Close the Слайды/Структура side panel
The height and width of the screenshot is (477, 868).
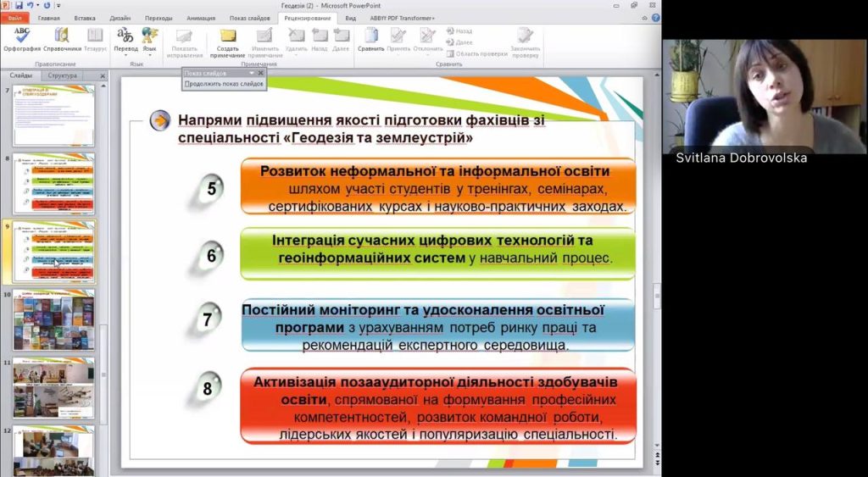(103, 75)
